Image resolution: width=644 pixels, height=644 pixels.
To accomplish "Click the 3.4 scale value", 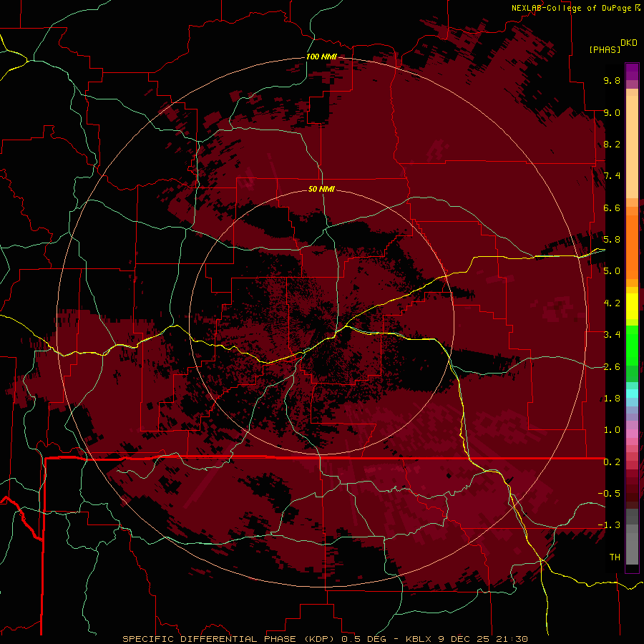I will click(612, 335).
